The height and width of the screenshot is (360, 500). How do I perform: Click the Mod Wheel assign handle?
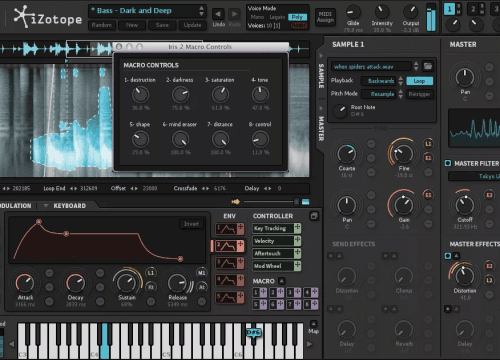coord(297,266)
